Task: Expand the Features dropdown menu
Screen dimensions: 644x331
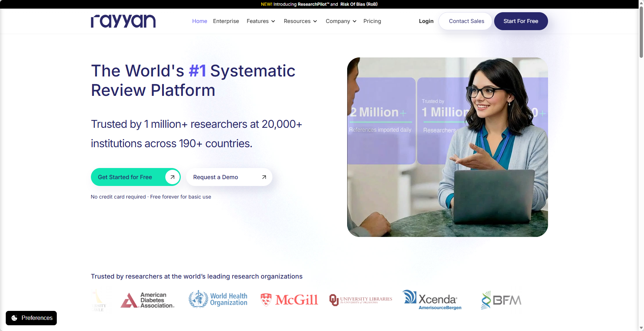Action: [261, 21]
